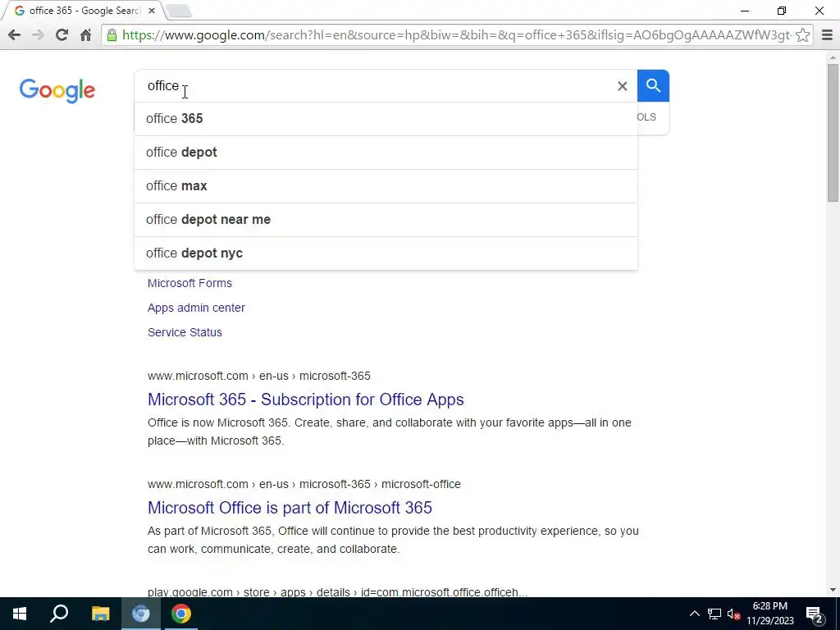Show hidden system tray icons
The image size is (840, 630).
click(x=694, y=614)
